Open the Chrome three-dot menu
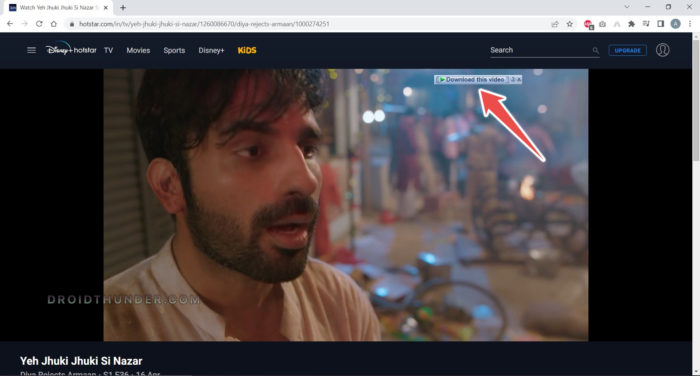 (690, 24)
